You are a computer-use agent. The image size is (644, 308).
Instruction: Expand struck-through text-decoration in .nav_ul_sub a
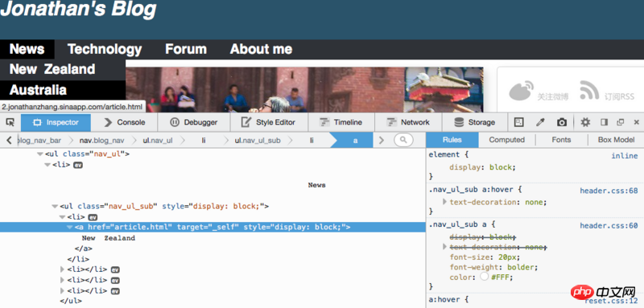pyautogui.click(x=445, y=247)
